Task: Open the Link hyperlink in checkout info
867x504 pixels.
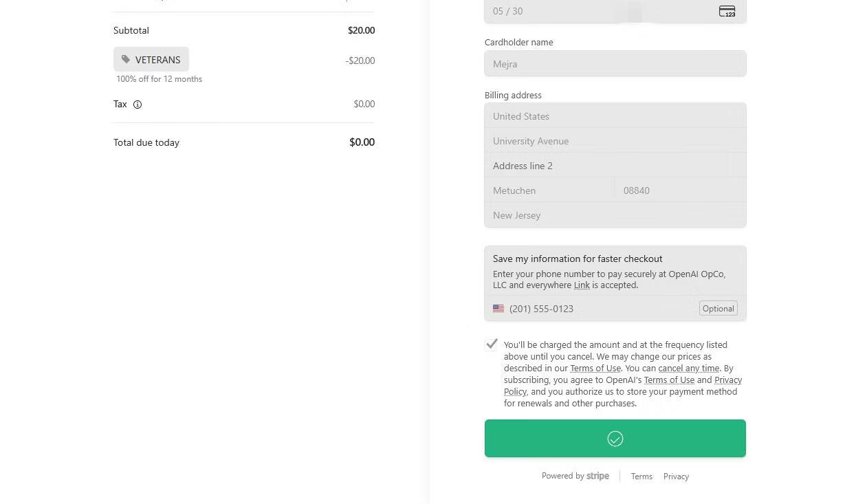Action: tap(582, 285)
